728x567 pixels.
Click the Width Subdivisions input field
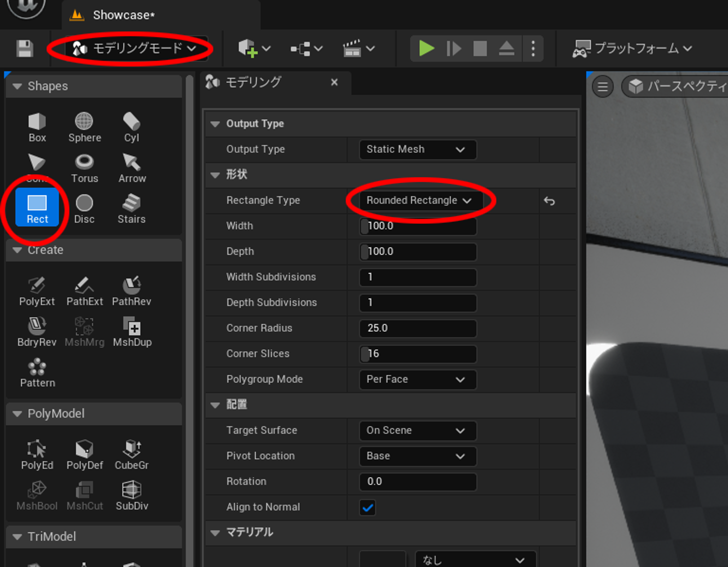click(x=417, y=277)
